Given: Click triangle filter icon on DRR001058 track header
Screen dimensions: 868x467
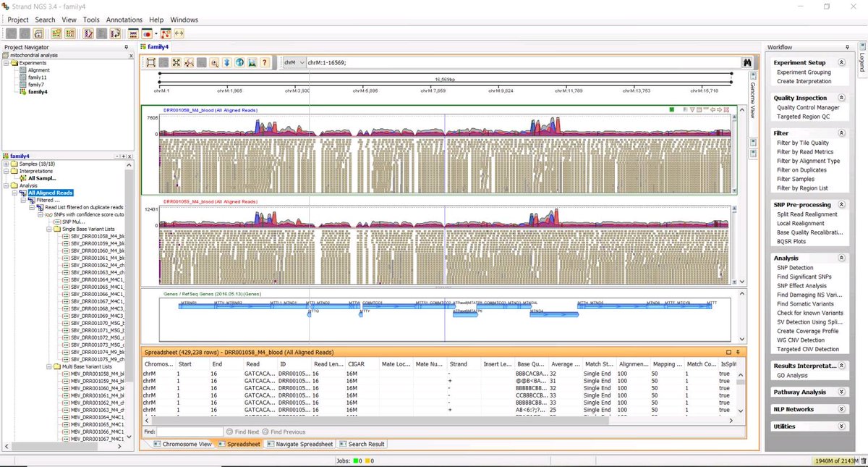Looking at the screenshot, I should (x=692, y=110).
